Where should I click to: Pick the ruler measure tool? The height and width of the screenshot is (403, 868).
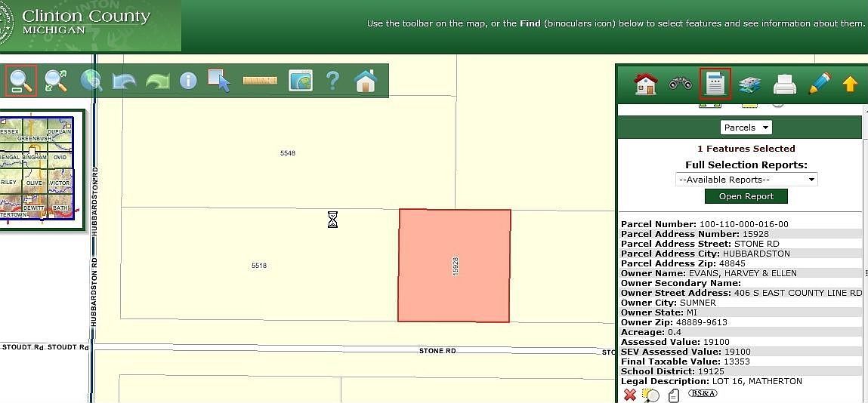point(260,81)
